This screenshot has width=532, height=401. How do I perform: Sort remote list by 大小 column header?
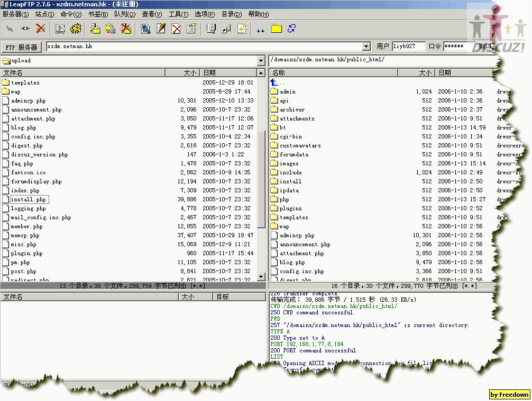coord(416,72)
